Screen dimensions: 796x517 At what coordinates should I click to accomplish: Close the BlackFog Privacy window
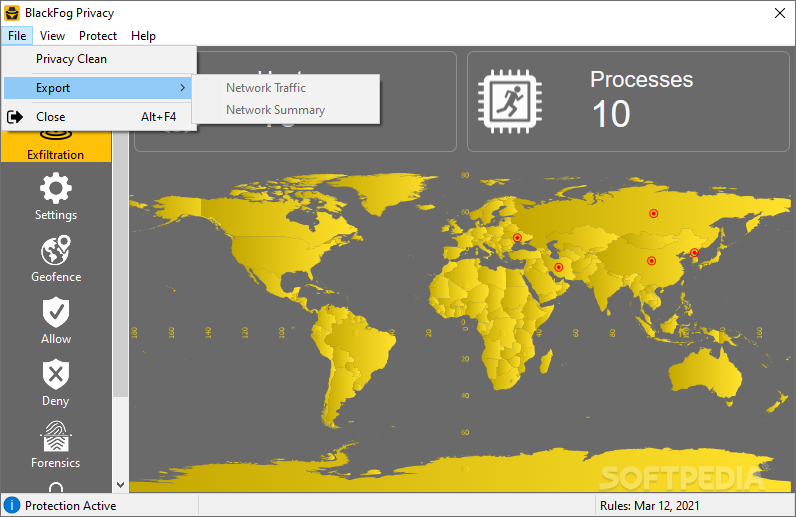pyautogui.click(x=780, y=13)
